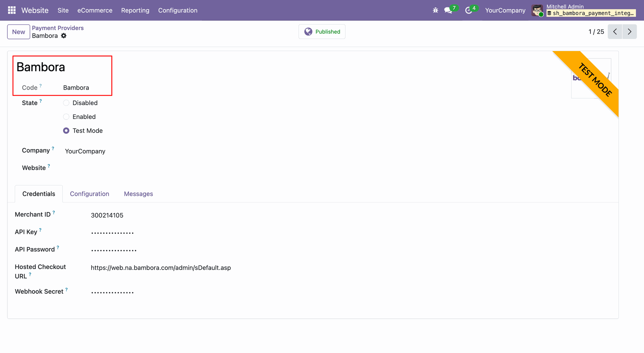Open the Configuration menu in navbar
The image size is (644, 353).
(178, 10)
